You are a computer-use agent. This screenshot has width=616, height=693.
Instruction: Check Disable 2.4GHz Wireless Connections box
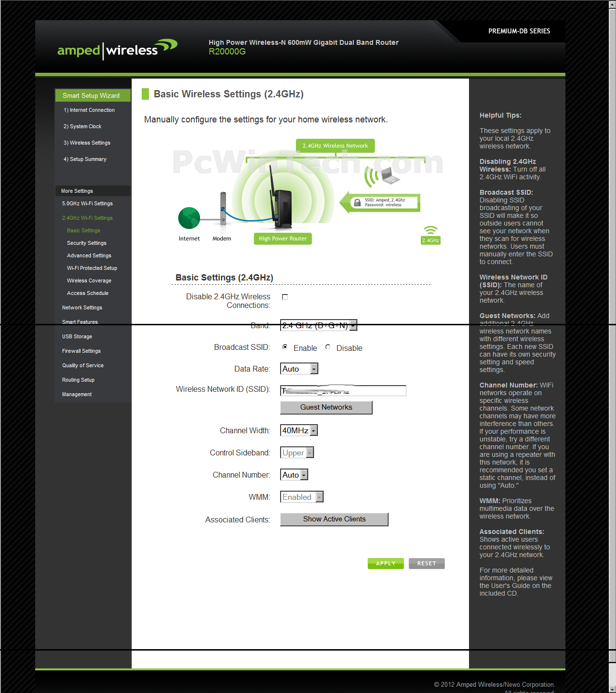pos(285,297)
